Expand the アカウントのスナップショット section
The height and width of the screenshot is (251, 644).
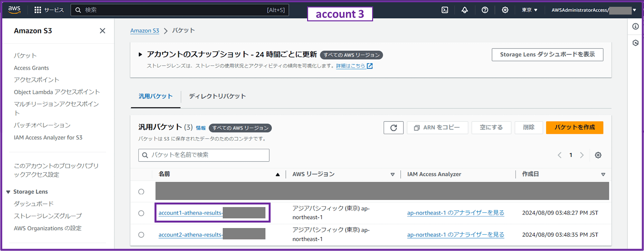(140, 54)
